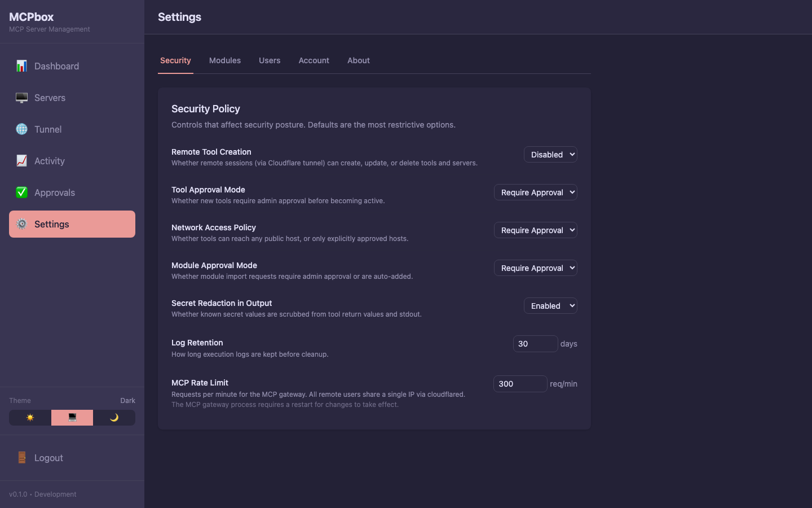Edit the MCP Rate Limit value field
The image size is (812, 508).
point(520,384)
